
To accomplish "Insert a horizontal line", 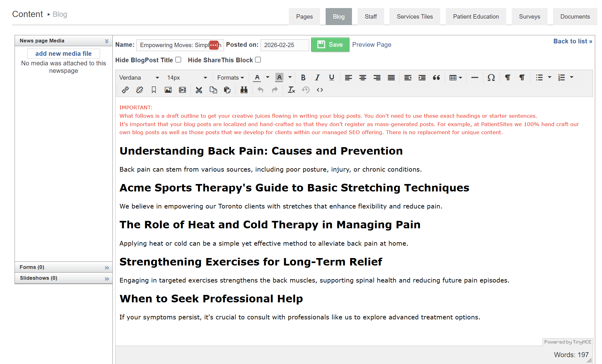I will pos(474,77).
